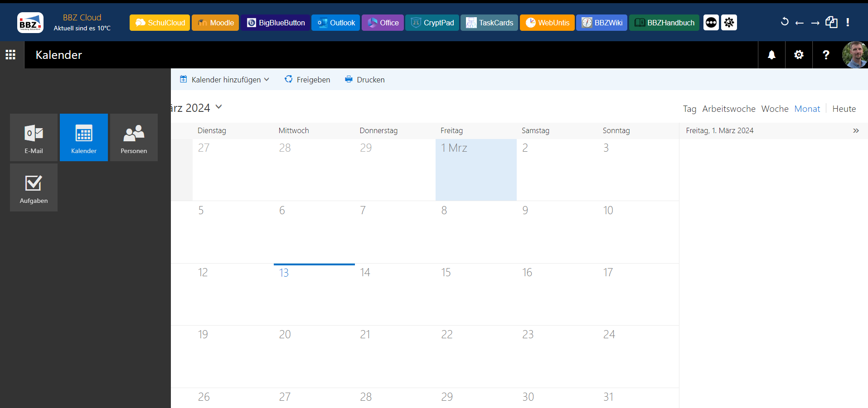Click the Heute button
The width and height of the screenshot is (868, 408).
(x=844, y=109)
